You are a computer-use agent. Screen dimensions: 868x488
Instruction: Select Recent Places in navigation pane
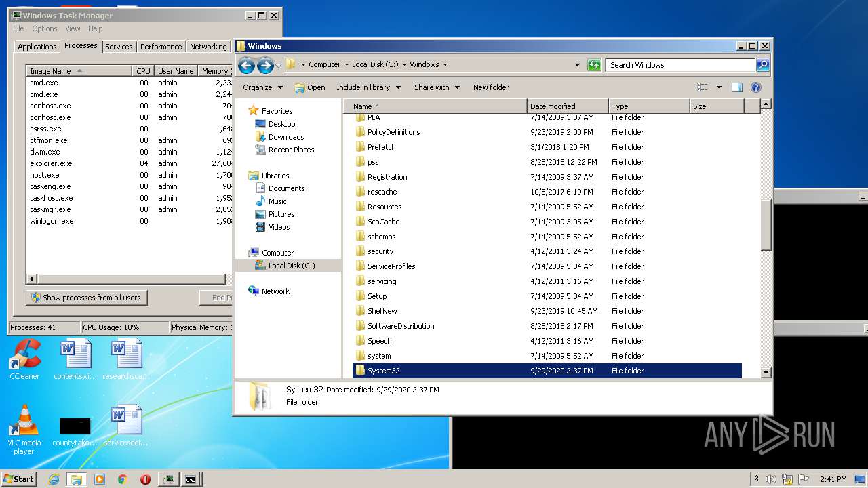pyautogui.click(x=291, y=150)
